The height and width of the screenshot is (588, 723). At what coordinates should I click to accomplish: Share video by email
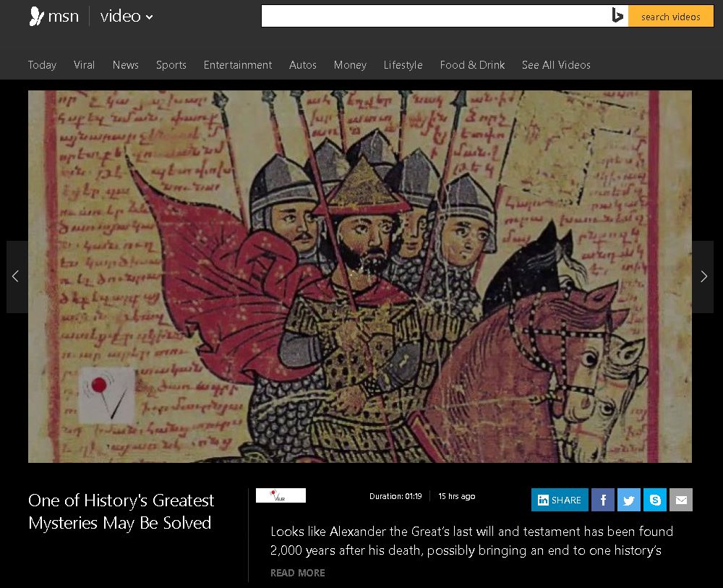tap(681, 500)
